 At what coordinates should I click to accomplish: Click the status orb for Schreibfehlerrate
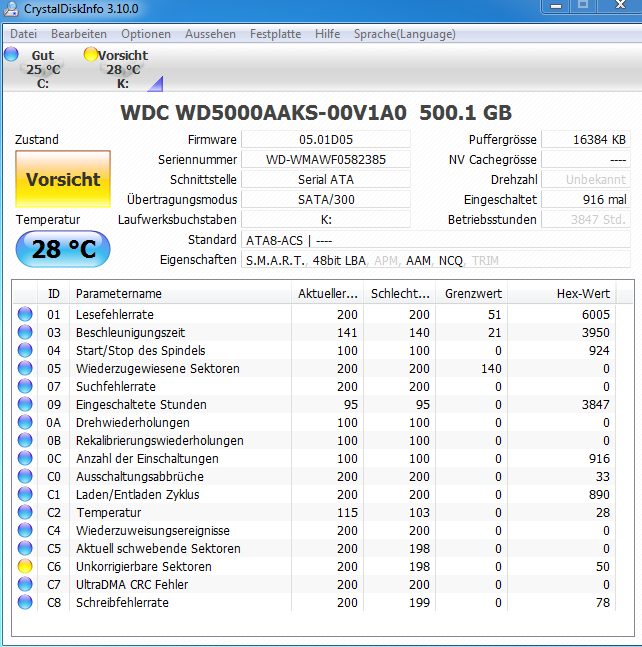pyautogui.click(x=25, y=602)
